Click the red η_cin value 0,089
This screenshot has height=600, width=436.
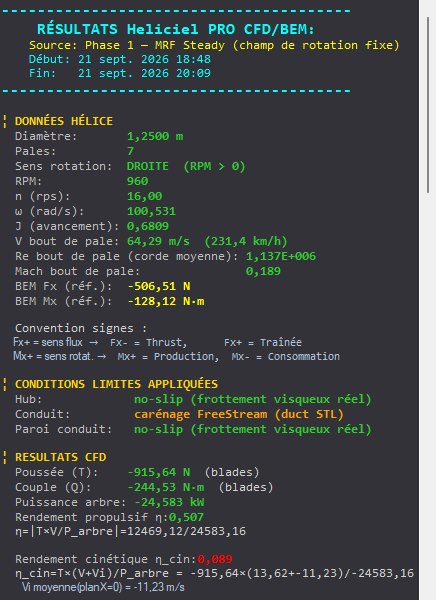coord(215,559)
